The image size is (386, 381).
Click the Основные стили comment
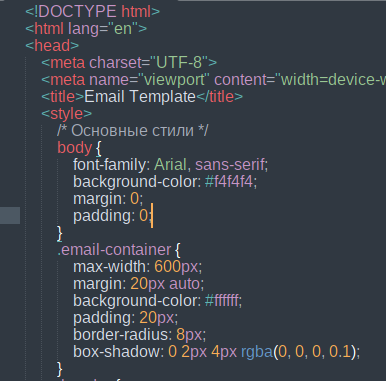coord(132,130)
